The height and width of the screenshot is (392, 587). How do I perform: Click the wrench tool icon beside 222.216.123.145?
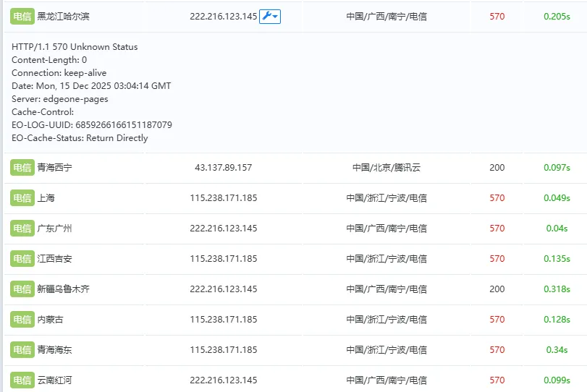tap(266, 17)
